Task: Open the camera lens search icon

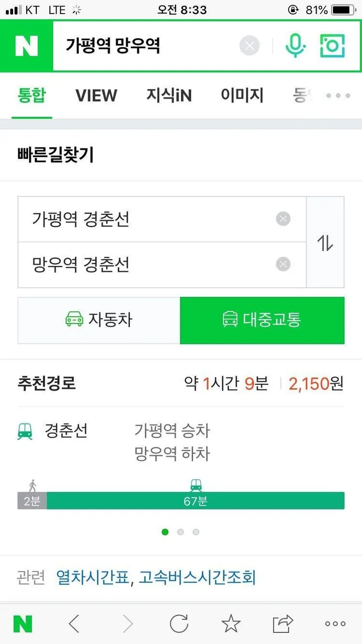Action: click(332, 46)
